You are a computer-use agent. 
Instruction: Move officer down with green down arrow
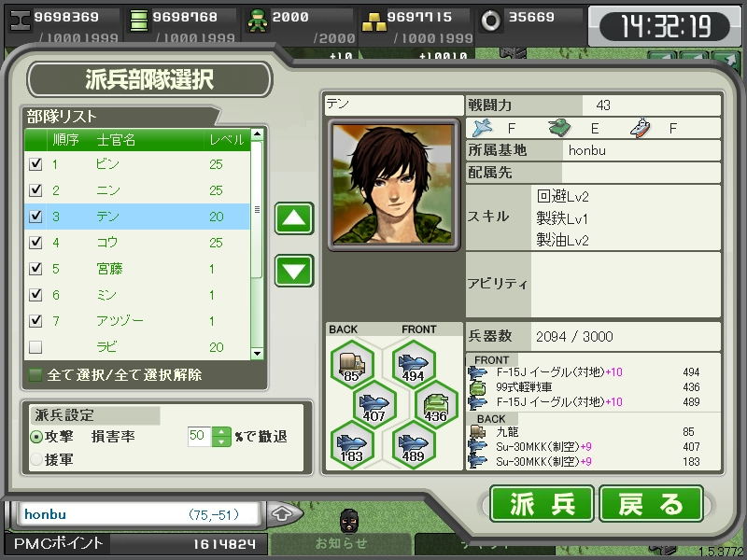pos(294,271)
